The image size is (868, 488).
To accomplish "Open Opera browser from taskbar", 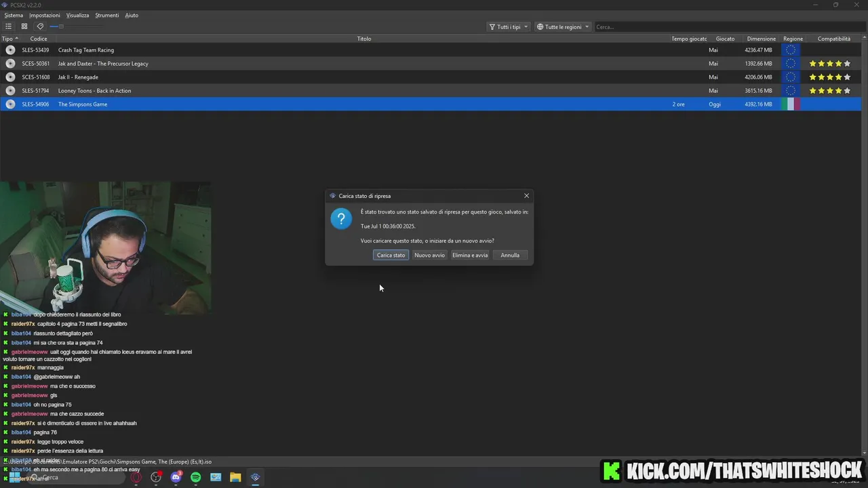I will coord(136,477).
